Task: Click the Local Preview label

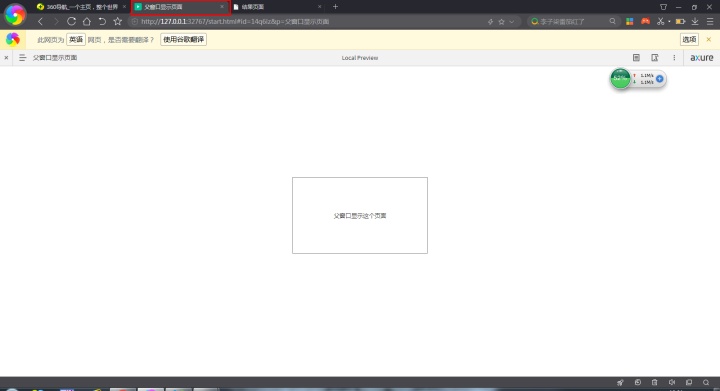Action: coord(360,58)
